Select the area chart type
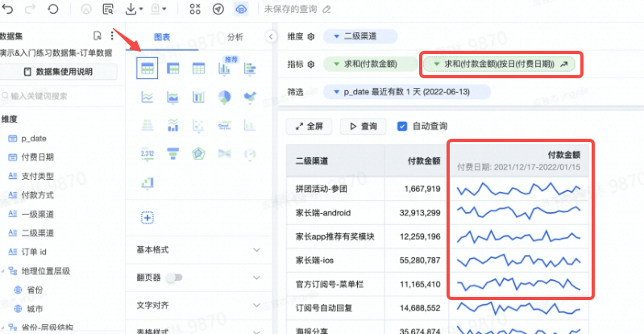This screenshot has width=644, height=334. pos(173,97)
